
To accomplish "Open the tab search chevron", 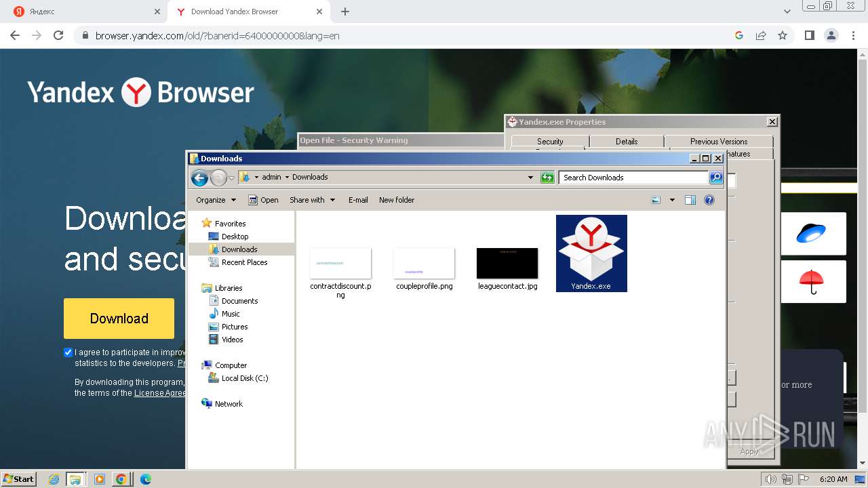I will coord(787,12).
